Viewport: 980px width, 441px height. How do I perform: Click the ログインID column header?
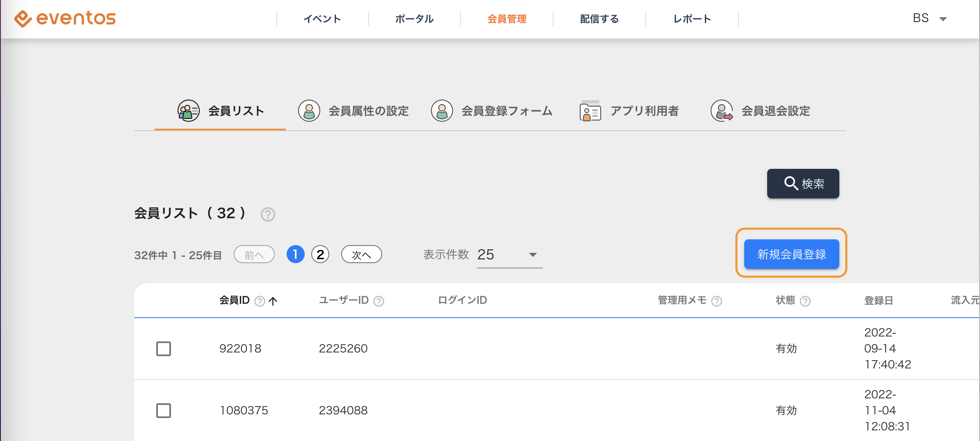(x=463, y=300)
